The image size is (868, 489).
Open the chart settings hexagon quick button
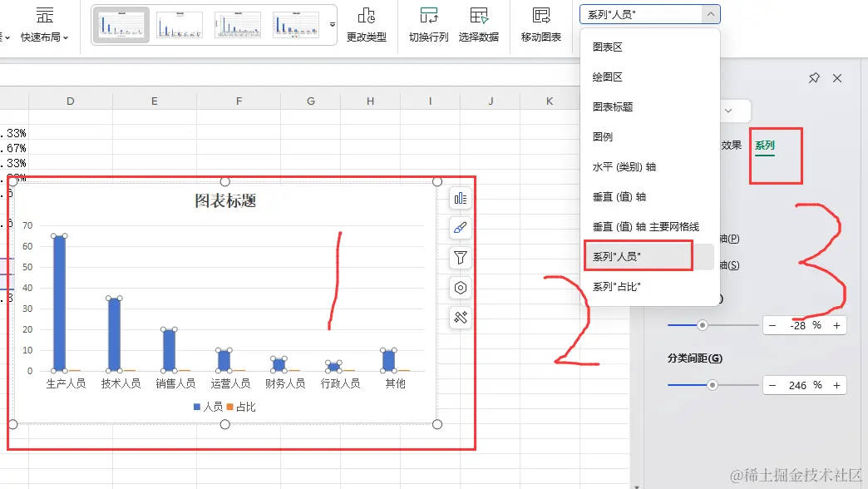tap(460, 288)
